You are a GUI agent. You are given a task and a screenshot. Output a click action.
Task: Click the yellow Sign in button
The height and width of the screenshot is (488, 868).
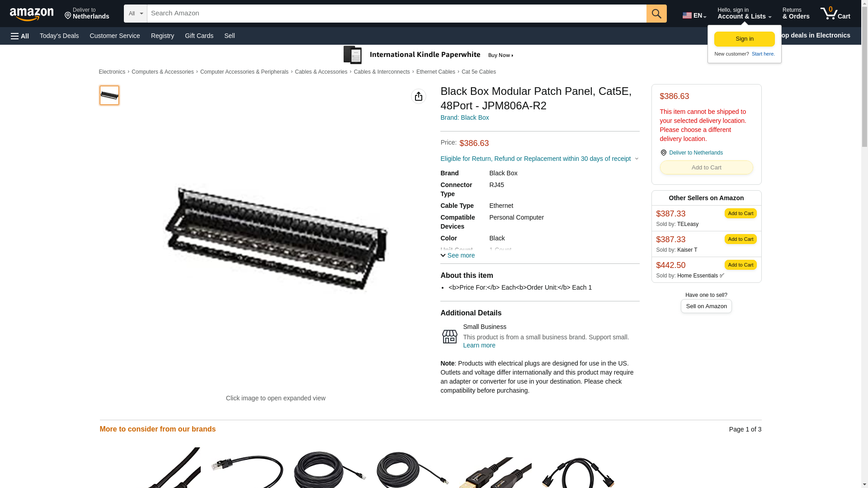745,39
